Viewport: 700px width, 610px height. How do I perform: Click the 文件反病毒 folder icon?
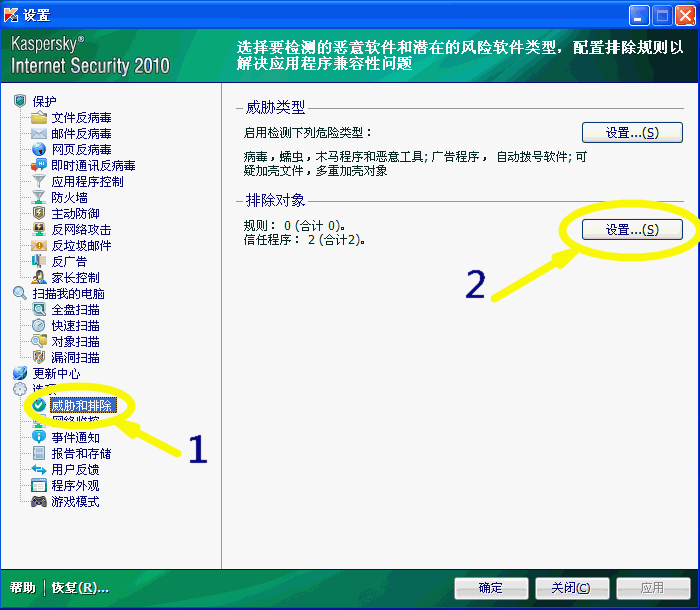pos(39,118)
